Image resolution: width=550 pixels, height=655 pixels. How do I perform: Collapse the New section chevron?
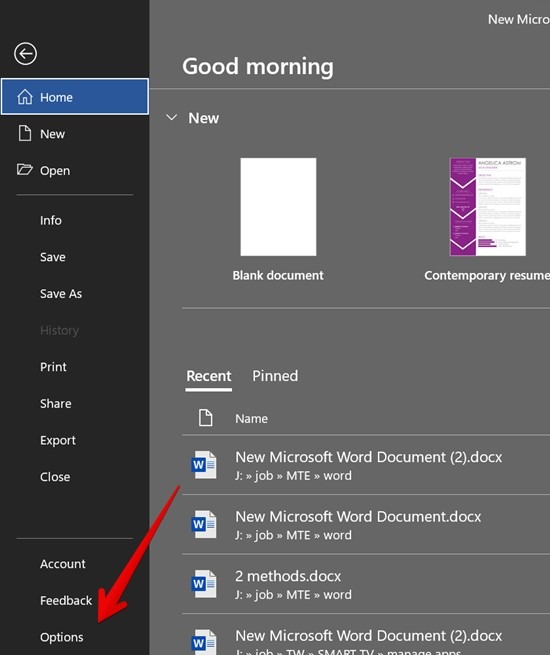click(x=172, y=117)
